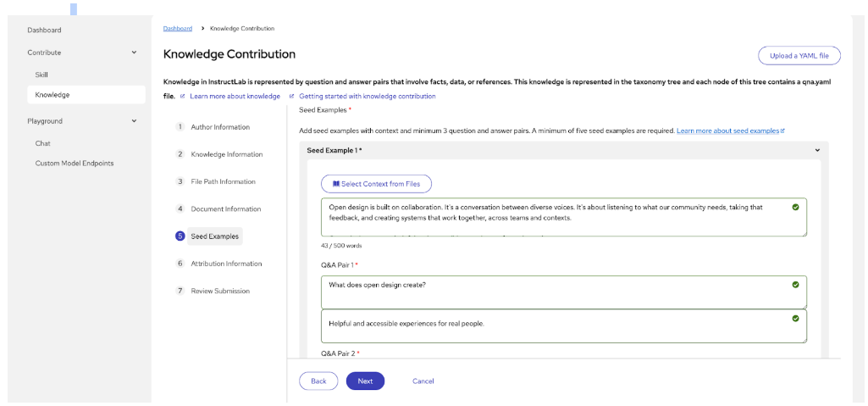
Task: Open Getting started with knowledge contribution
Action: 367,97
